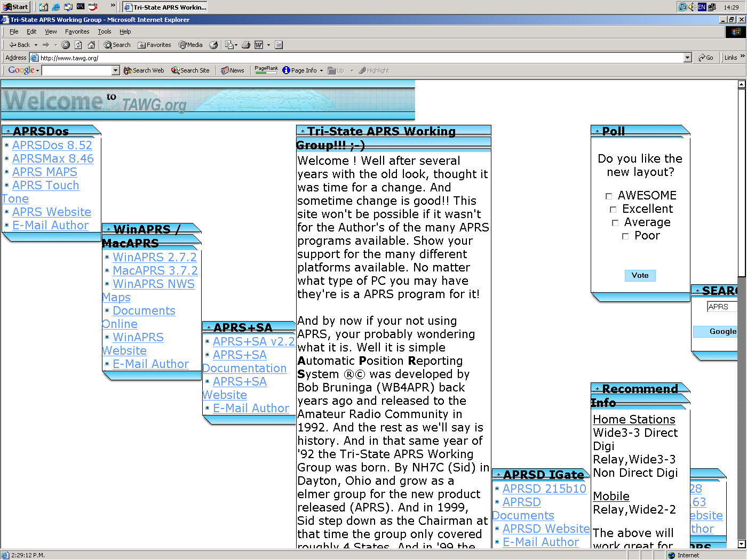747x560 pixels.
Task: Open the APRSD 215b10 link
Action: click(544, 489)
